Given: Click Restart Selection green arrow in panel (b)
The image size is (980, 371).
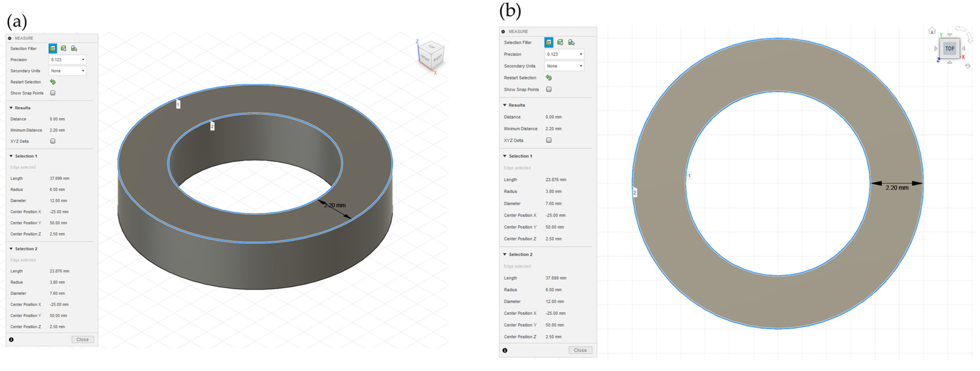Looking at the screenshot, I should [x=549, y=78].
